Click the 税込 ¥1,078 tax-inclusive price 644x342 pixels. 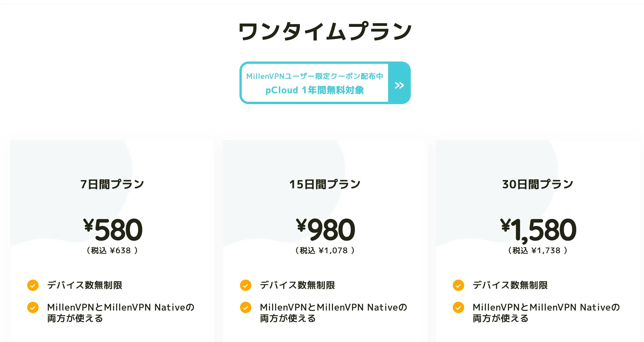[x=325, y=250]
